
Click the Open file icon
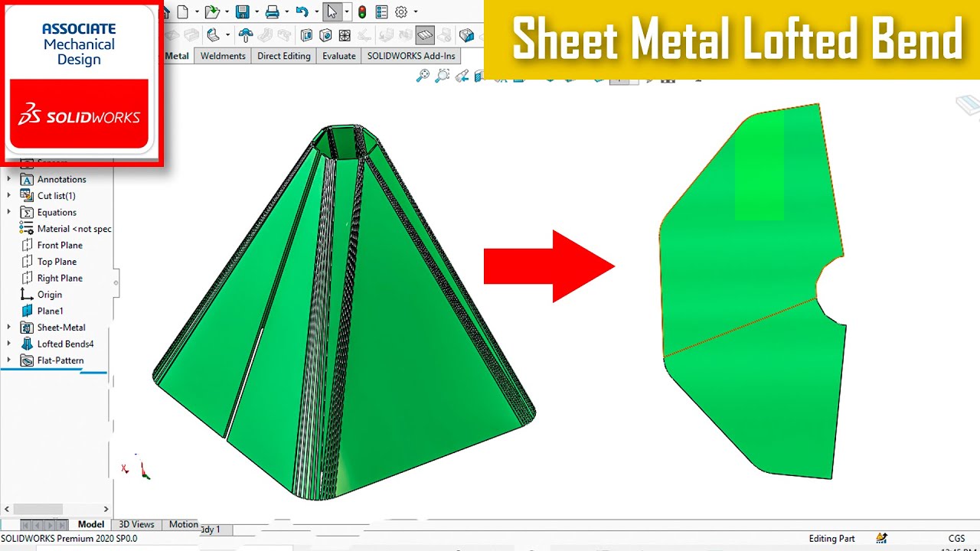point(212,11)
